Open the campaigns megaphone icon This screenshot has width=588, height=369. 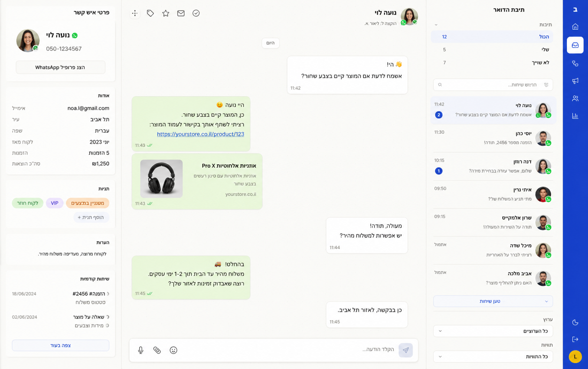tap(575, 81)
